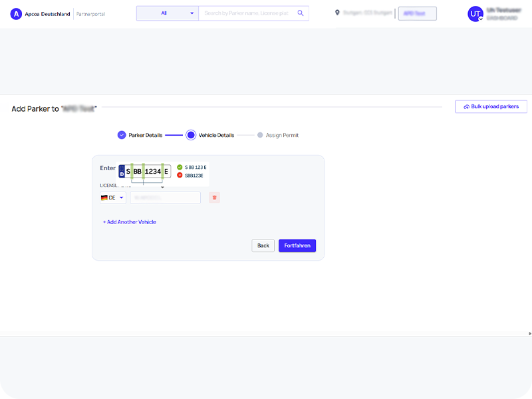This screenshot has width=532, height=399.
Task: Click the green valid-format check icon
Action: pyautogui.click(x=180, y=167)
